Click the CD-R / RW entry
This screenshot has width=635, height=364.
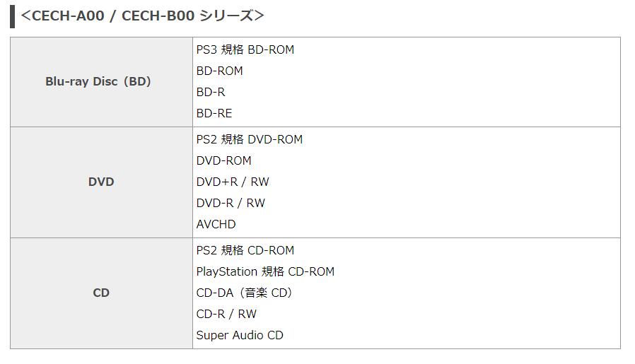coord(226,314)
